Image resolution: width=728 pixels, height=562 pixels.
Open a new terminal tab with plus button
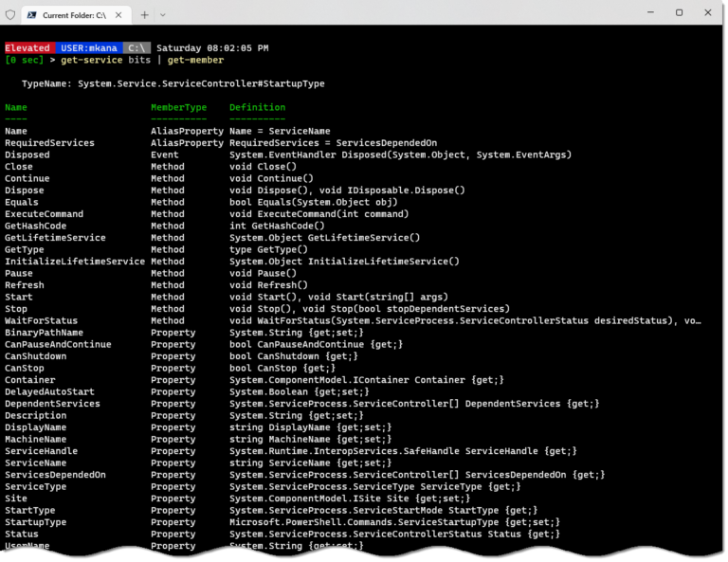tap(145, 14)
